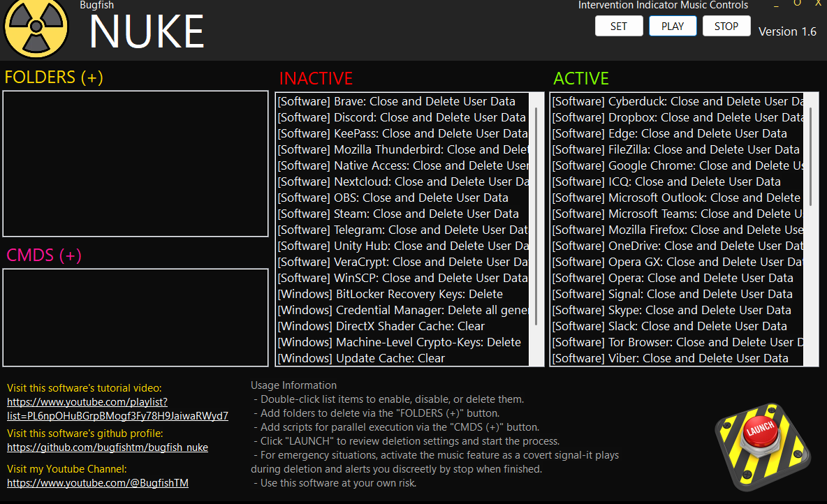Select the Microsoft Outlook entry
This screenshot has height=504, width=827.
click(678, 198)
